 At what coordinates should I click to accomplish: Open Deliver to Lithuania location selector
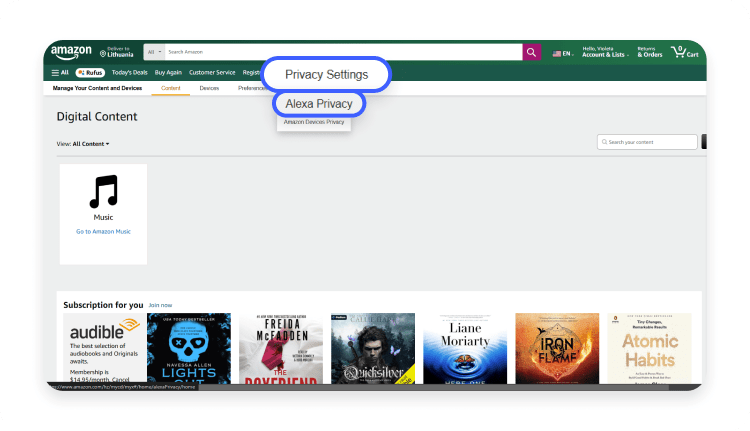tap(116, 52)
